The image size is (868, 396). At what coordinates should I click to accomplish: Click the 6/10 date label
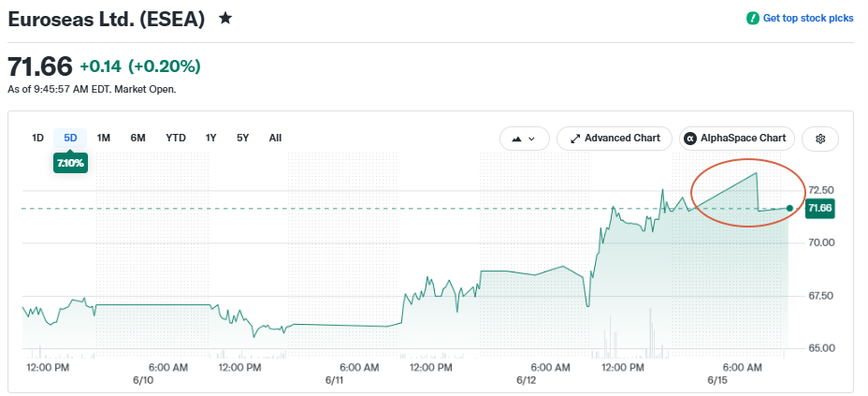tap(143, 380)
